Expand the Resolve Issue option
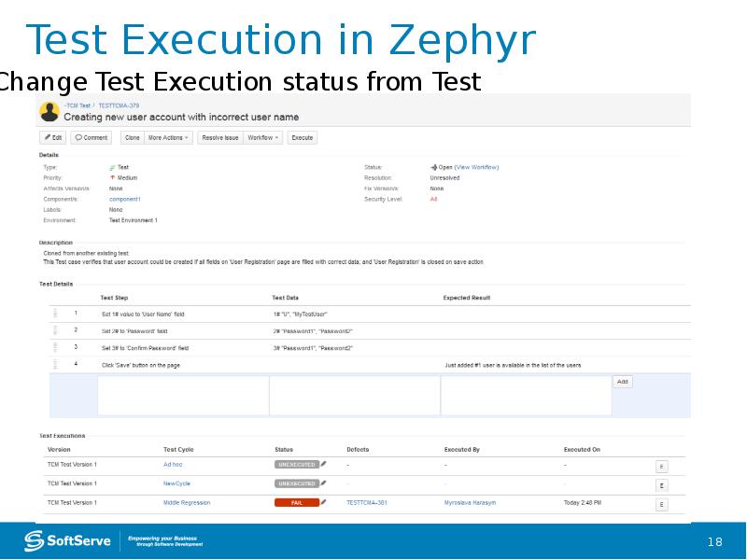747x560 pixels. pyautogui.click(x=220, y=136)
